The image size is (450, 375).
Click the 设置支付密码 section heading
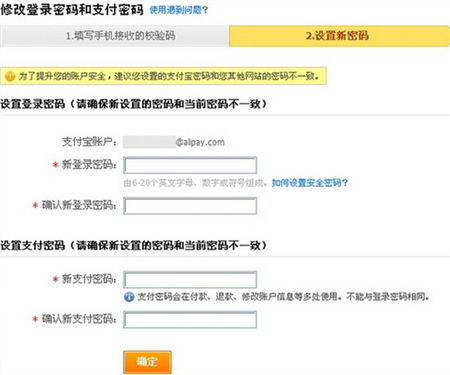33,246
